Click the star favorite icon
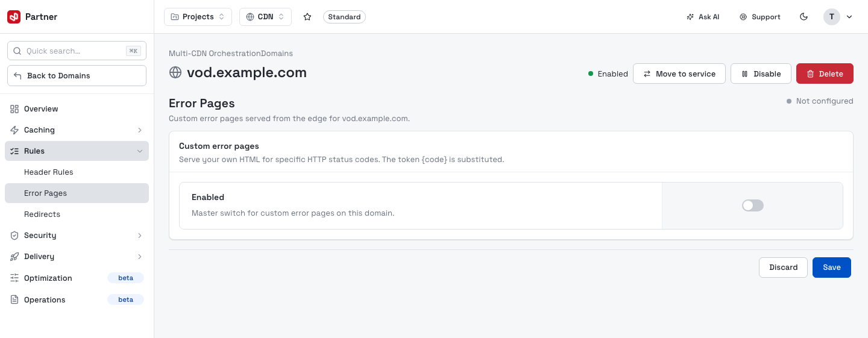The image size is (868, 338). pos(307,17)
